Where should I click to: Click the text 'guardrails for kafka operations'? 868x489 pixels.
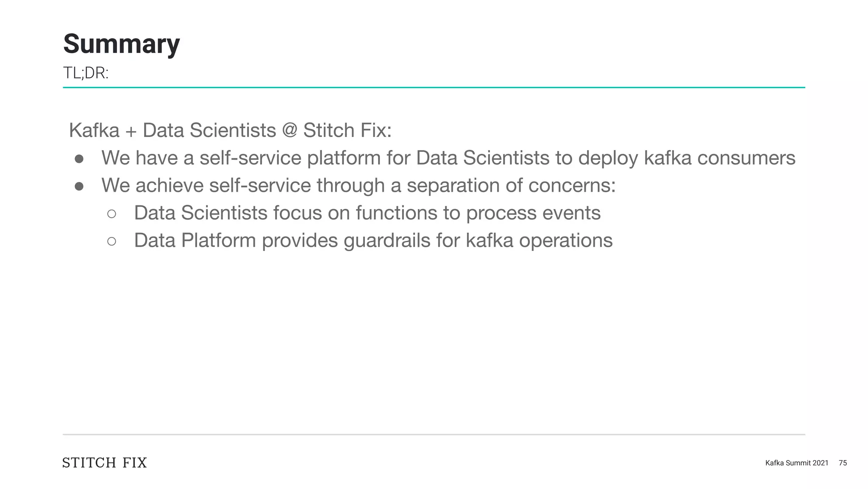click(478, 241)
